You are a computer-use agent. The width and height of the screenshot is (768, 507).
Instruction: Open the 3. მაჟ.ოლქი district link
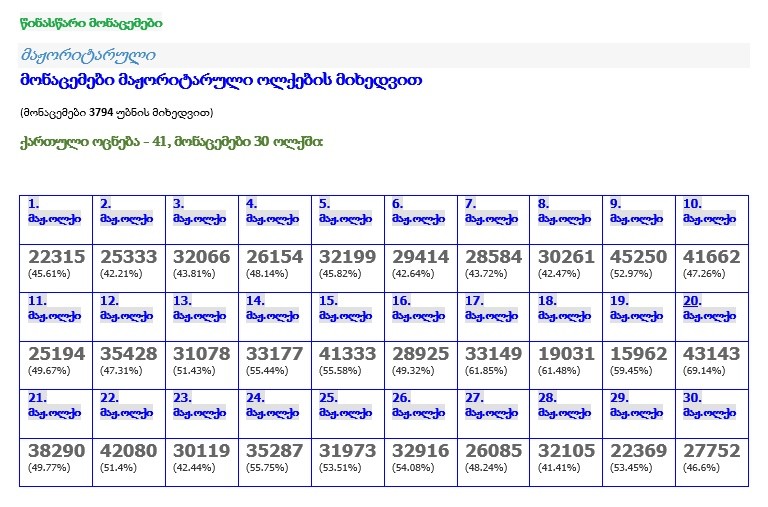[x=199, y=211]
